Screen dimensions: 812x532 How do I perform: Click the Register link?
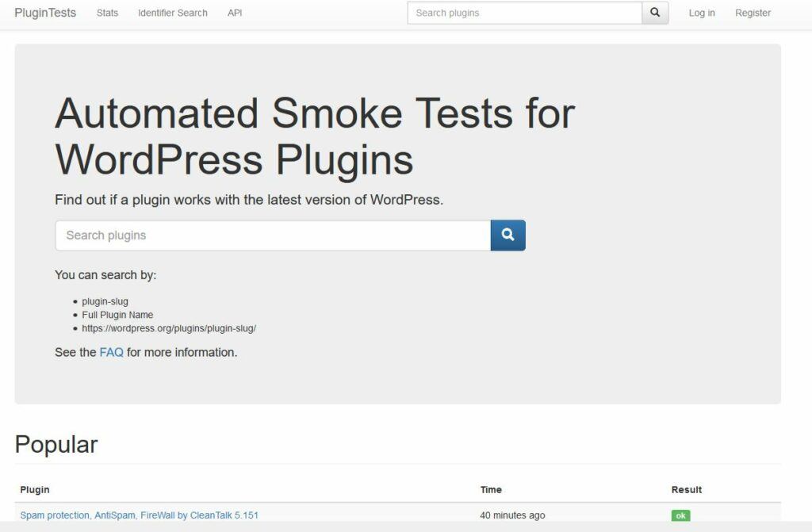click(752, 13)
